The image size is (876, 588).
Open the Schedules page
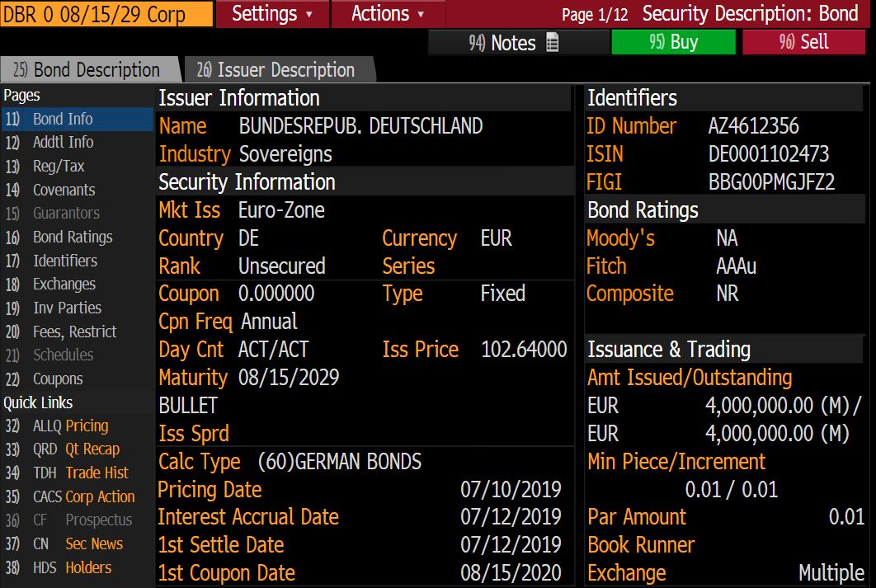point(77,355)
